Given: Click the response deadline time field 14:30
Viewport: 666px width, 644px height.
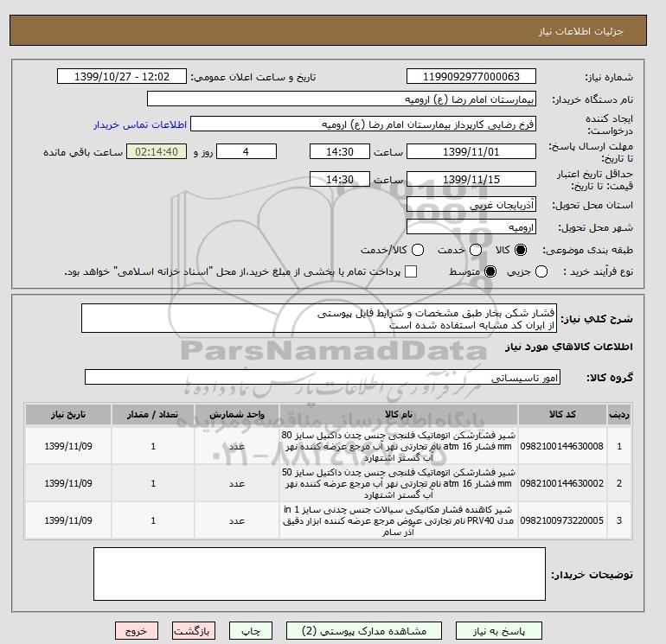Looking at the screenshot, I should [340, 151].
